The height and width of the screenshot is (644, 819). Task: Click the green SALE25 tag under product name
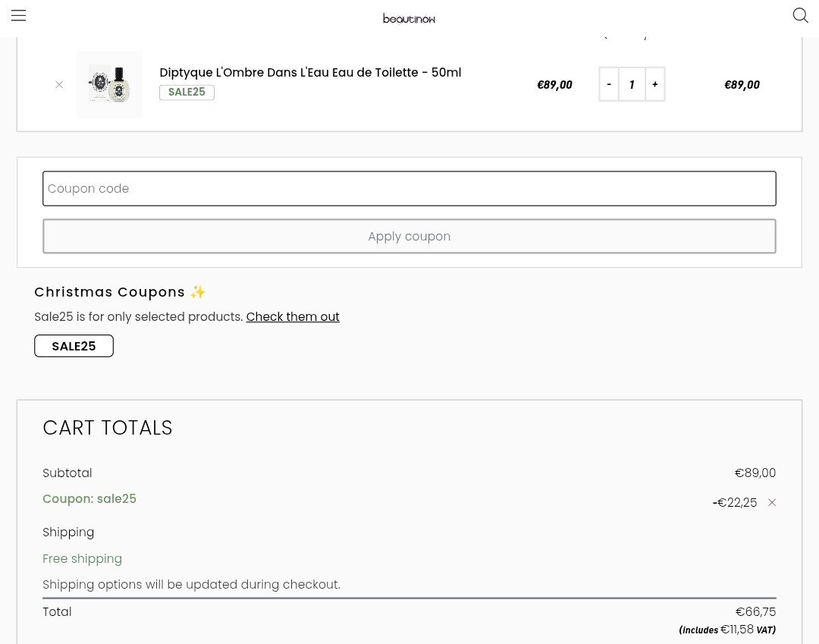[x=187, y=92]
